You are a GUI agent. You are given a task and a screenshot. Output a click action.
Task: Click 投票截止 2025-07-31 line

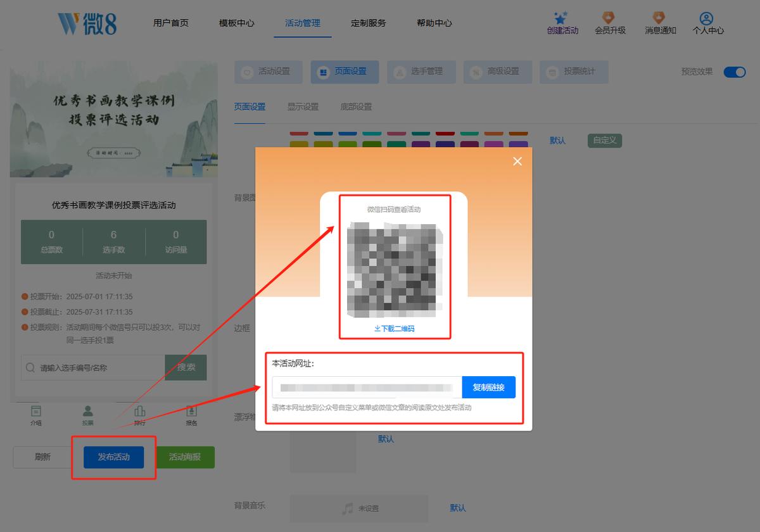coord(77,312)
